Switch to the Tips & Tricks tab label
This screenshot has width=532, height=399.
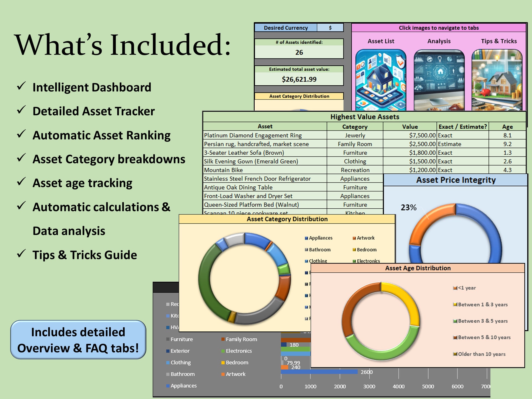[499, 41]
